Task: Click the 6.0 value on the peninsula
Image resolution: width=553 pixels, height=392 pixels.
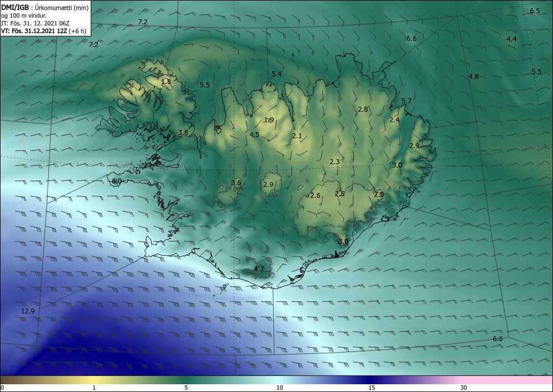Action: (117, 181)
